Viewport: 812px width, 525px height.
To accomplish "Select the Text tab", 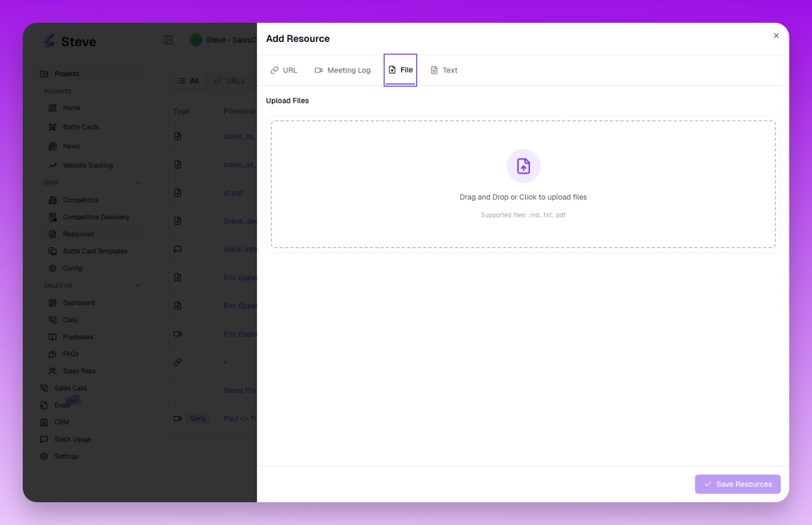I will click(x=444, y=70).
